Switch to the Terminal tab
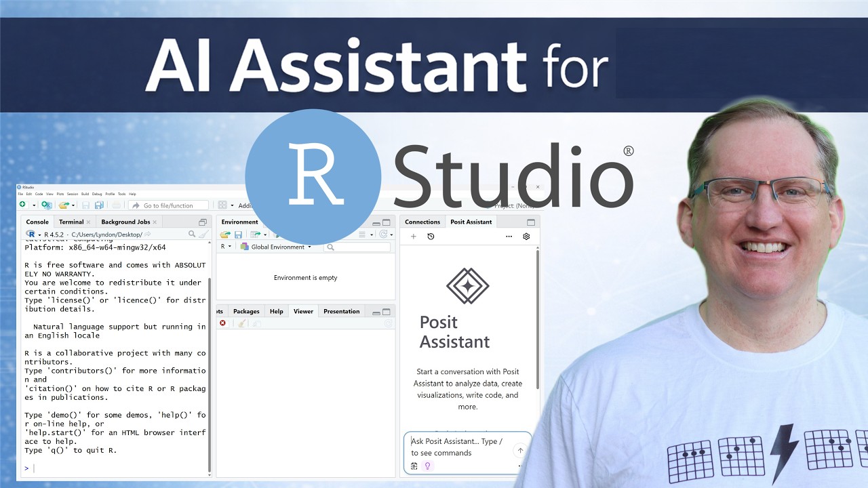 71,222
